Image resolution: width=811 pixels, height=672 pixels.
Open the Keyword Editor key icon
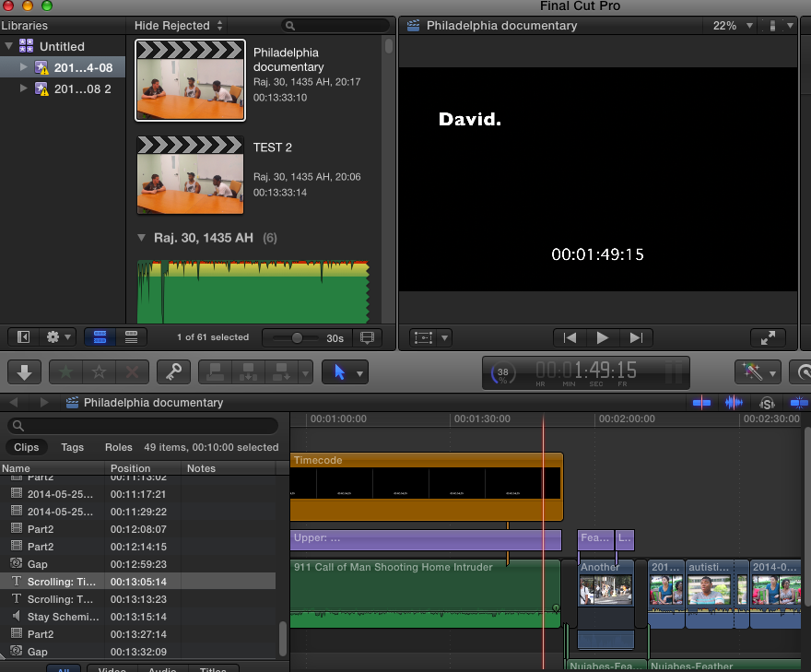[x=172, y=371]
